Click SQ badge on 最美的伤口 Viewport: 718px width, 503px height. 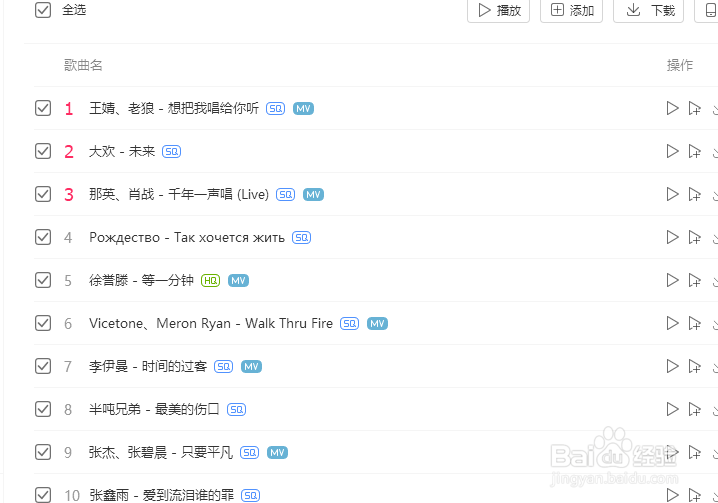[237, 410]
